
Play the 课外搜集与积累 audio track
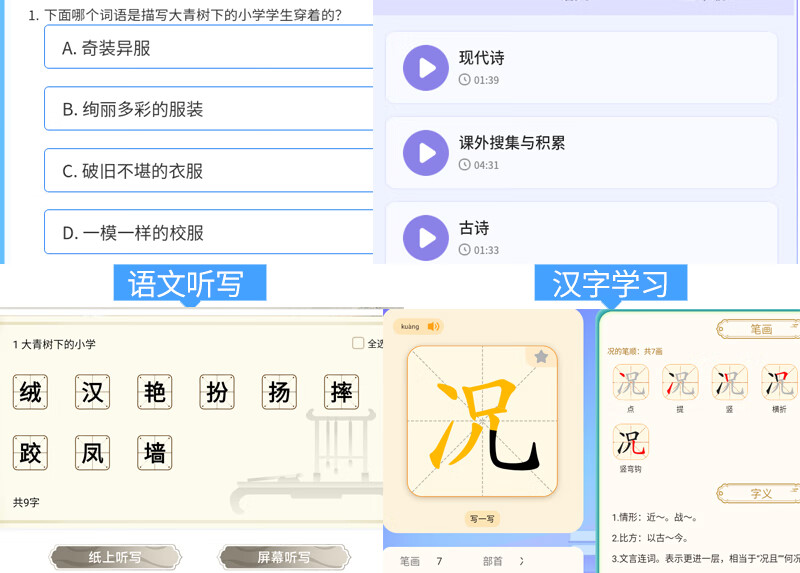click(426, 153)
